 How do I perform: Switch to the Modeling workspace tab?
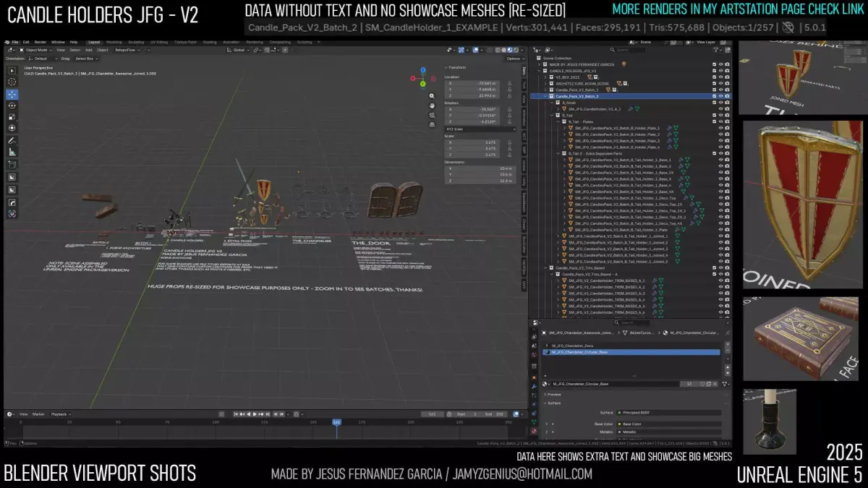[114, 42]
